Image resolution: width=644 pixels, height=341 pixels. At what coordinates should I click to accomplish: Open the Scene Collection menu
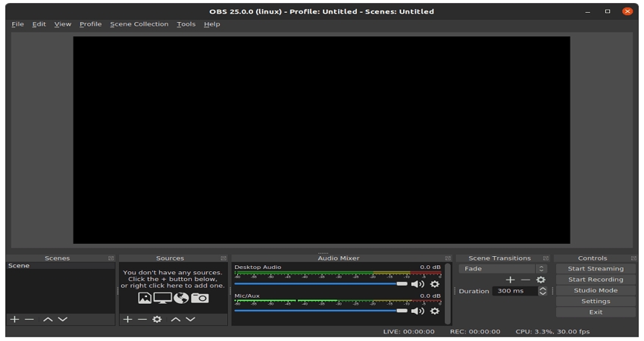pyautogui.click(x=139, y=24)
